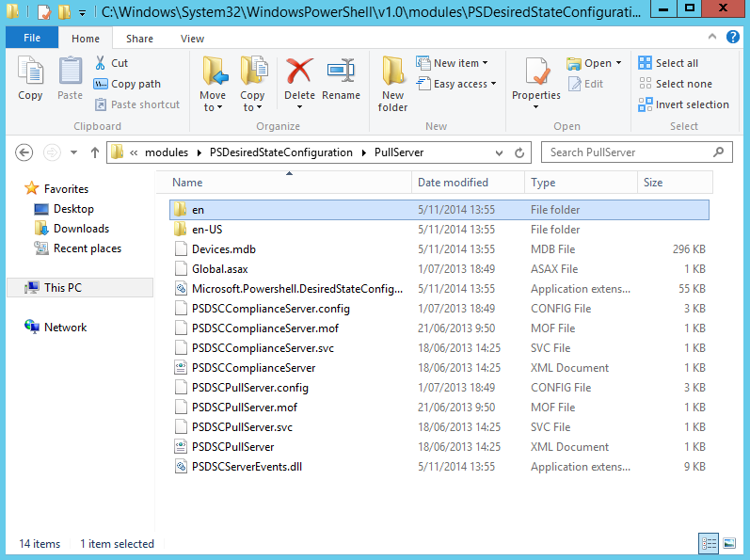750x560 pixels.
Task: Click Select all in ribbon
Action: click(x=668, y=63)
